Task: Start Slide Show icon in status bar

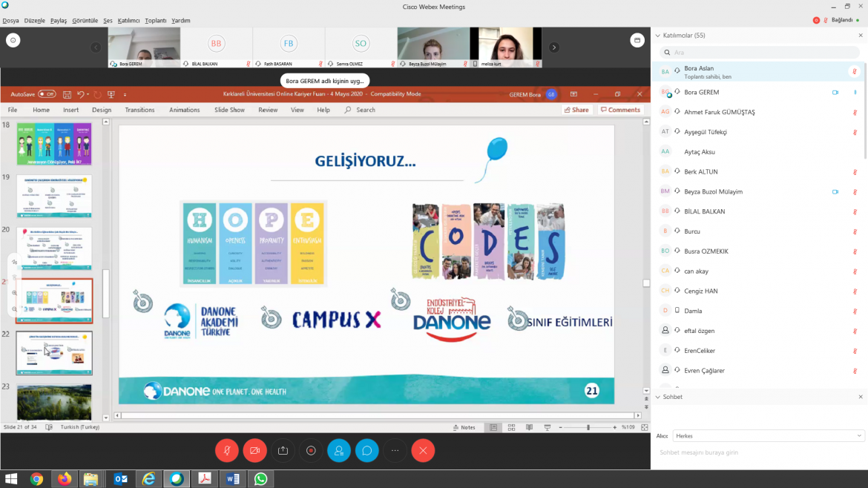Action: point(548,427)
